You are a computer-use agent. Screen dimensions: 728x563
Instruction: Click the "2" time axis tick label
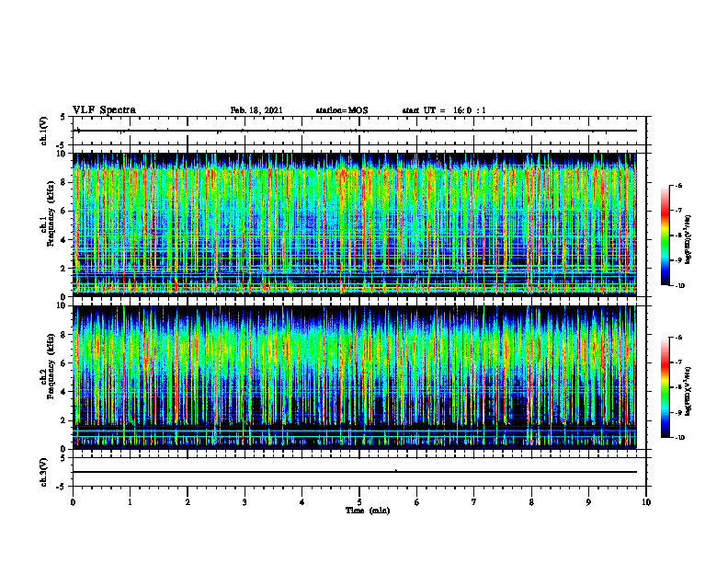[x=188, y=502]
